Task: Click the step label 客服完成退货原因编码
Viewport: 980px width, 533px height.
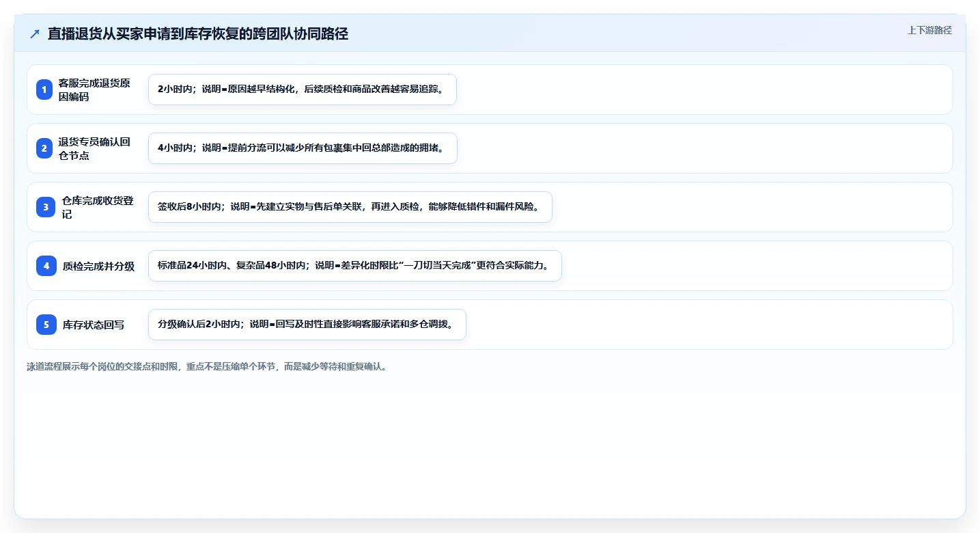Action: [94, 90]
